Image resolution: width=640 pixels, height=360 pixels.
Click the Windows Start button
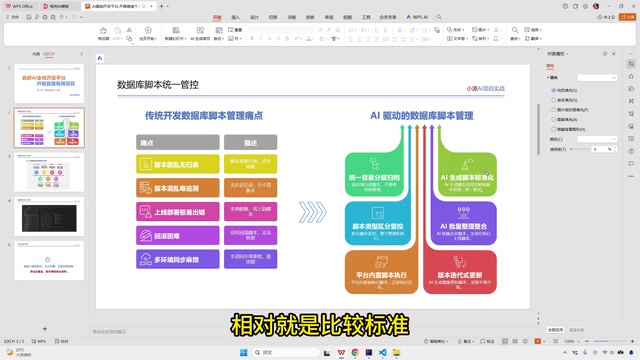244,352
